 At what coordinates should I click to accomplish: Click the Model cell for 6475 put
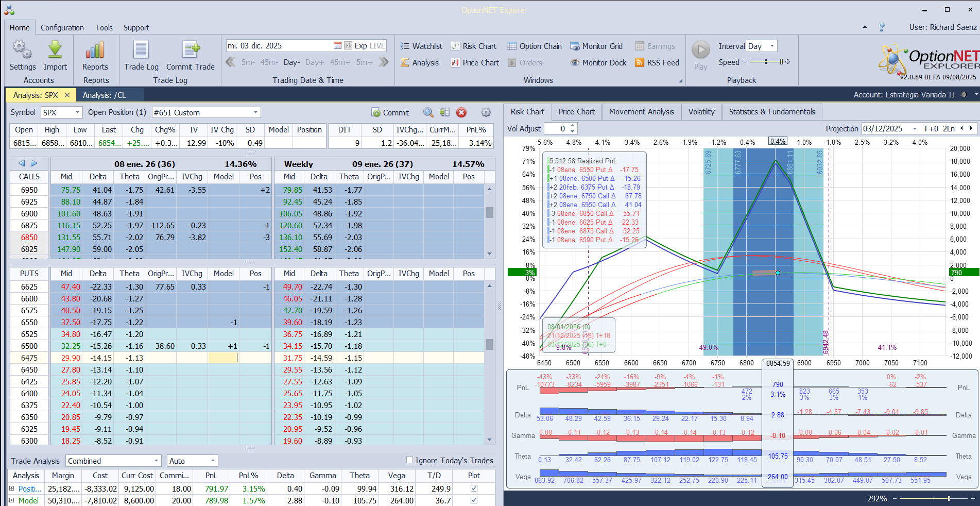[223, 358]
